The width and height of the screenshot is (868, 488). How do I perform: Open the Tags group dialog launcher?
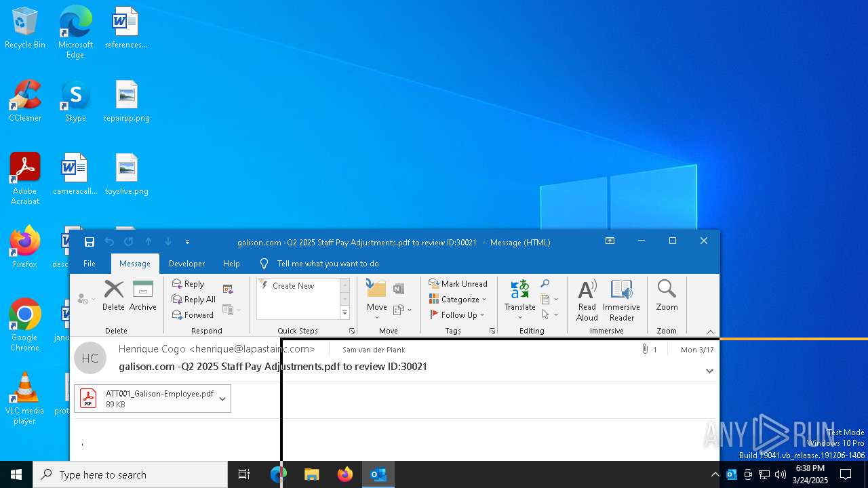(x=492, y=331)
